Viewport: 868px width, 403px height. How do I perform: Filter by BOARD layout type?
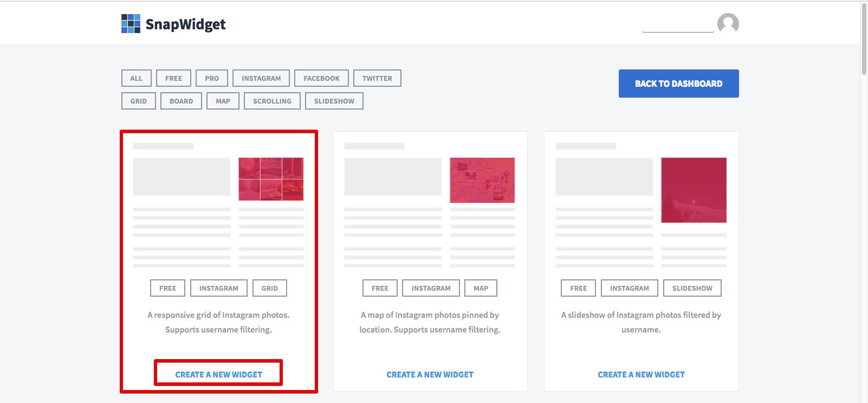[x=181, y=101]
